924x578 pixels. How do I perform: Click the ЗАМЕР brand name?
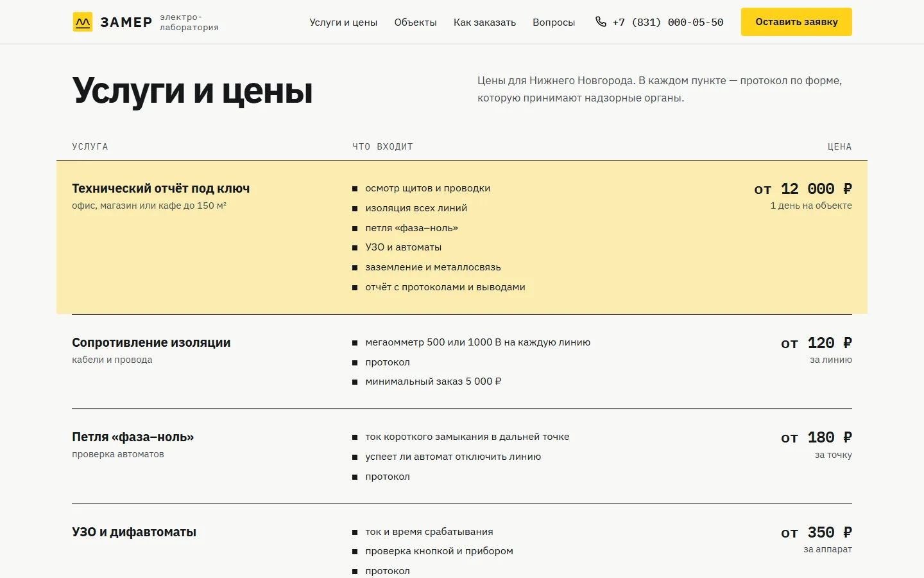point(126,22)
